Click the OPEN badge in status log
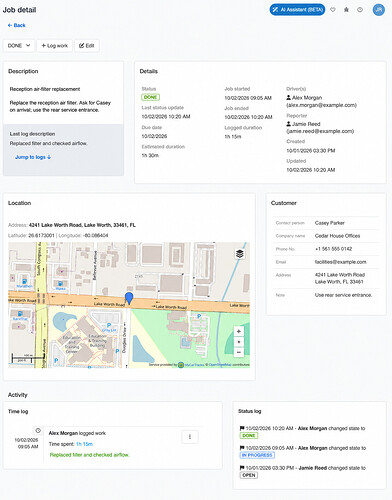392x500 pixels. click(x=249, y=475)
